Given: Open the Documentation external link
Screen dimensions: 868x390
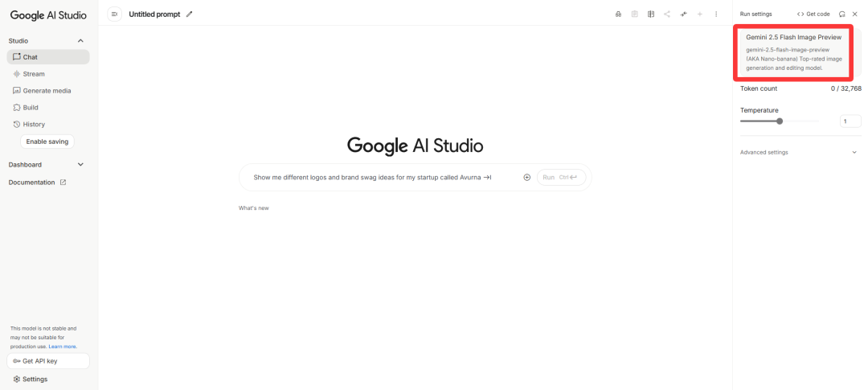Looking at the screenshot, I should pyautogui.click(x=37, y=183).
